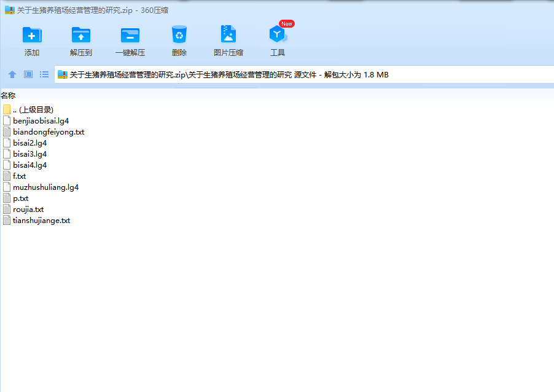Select file bisai2.lg4
This screenshot has height=392, width=554.
tap(25, 143)
